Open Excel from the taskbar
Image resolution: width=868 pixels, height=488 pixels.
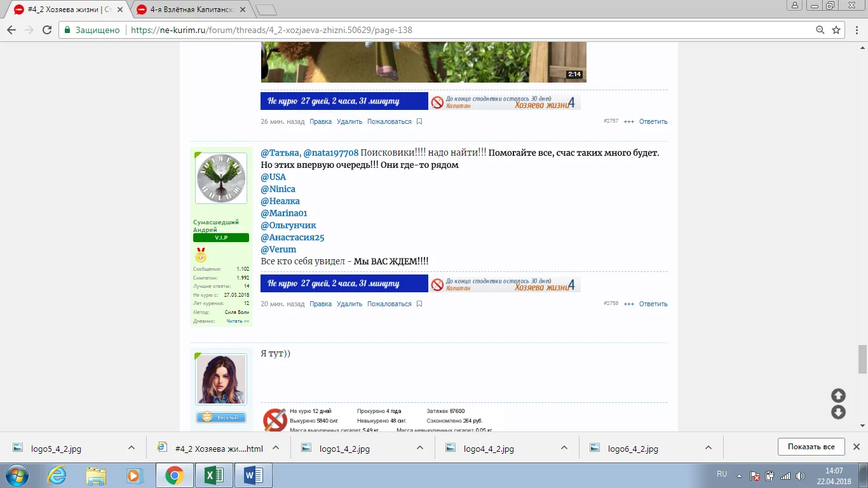click(x=214, y=475)
